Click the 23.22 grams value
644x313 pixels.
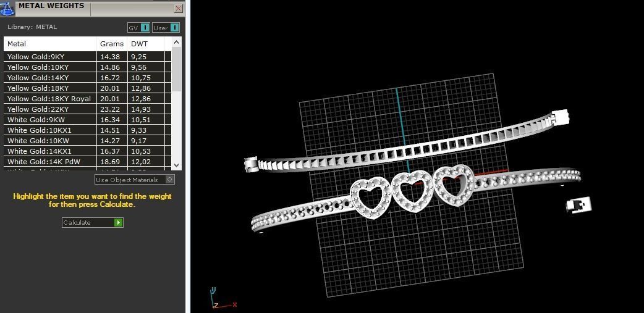(110, 109)
